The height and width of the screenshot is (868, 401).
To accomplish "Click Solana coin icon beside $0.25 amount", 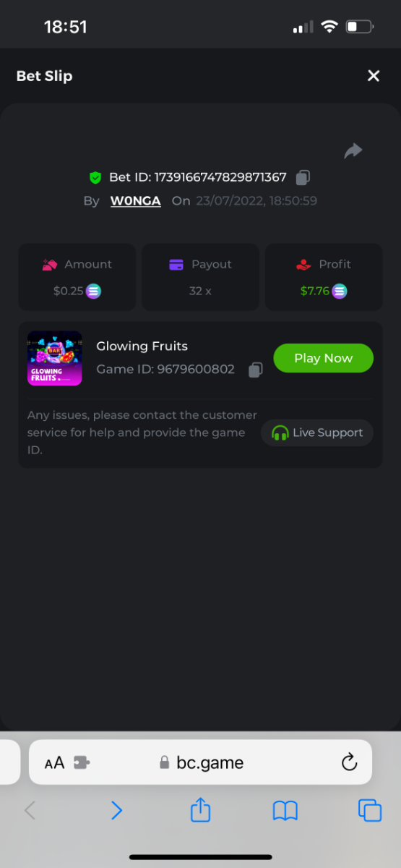I will [94, 292].
